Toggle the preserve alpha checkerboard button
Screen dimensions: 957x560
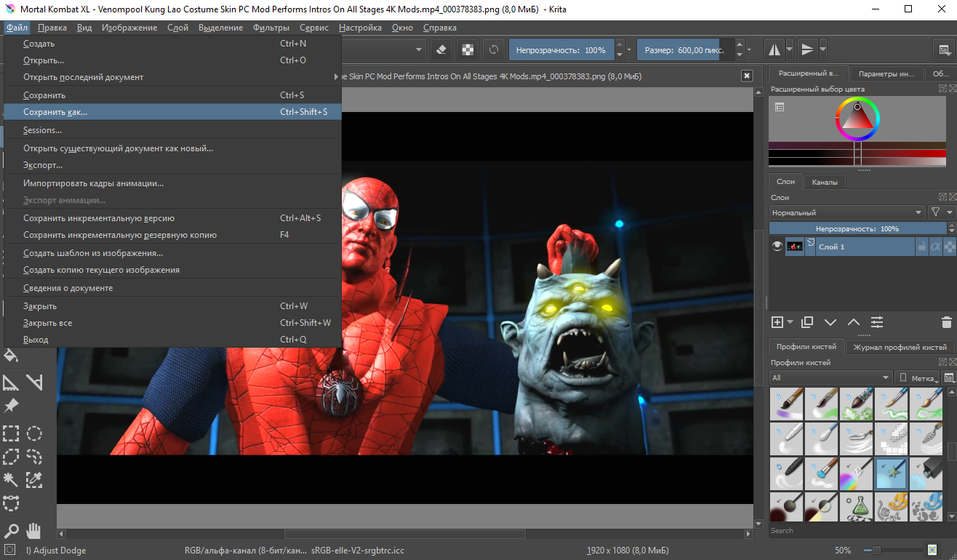pos(468,50)
